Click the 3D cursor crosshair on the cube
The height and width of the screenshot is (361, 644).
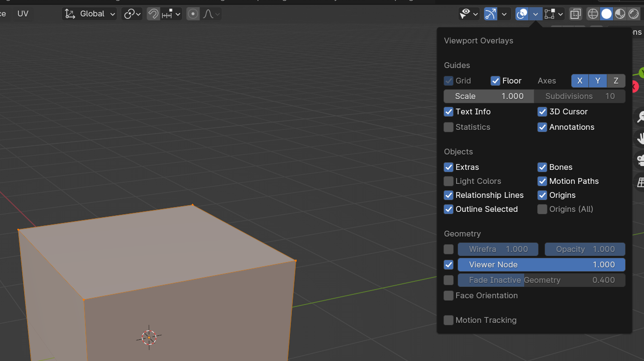coord(149,337)
